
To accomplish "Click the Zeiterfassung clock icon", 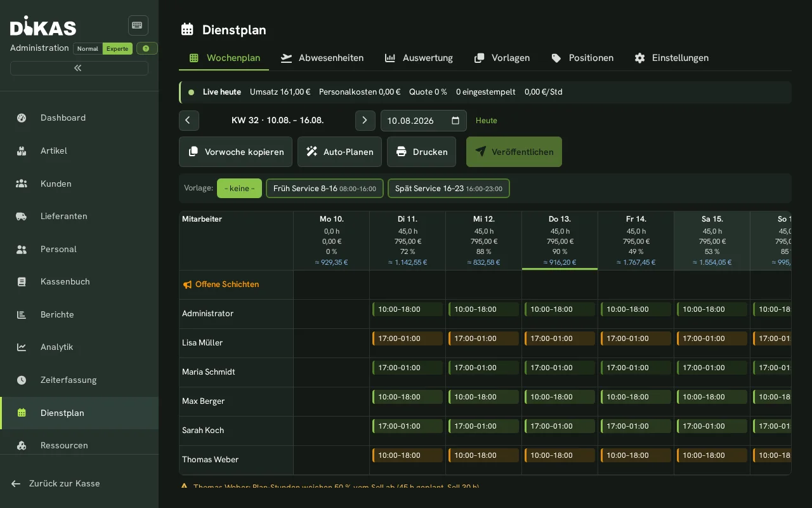I will [x=22, y=380].
